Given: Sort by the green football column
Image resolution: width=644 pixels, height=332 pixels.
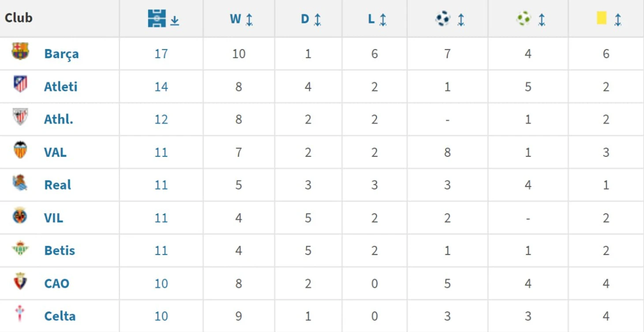Looking at the screenshot, I should coord(531,19).
